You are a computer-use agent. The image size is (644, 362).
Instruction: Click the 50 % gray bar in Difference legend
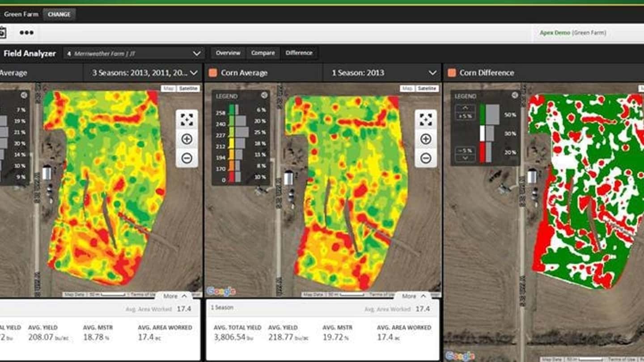coord(492,115)
